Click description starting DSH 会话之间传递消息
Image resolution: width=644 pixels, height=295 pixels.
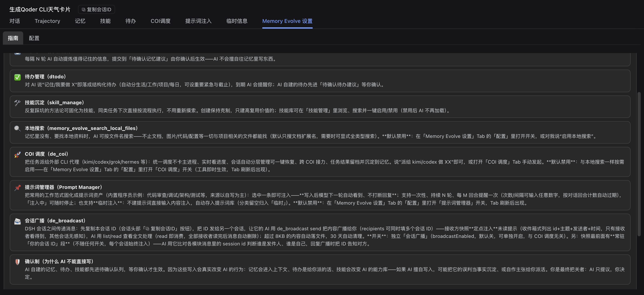point(325,236)
